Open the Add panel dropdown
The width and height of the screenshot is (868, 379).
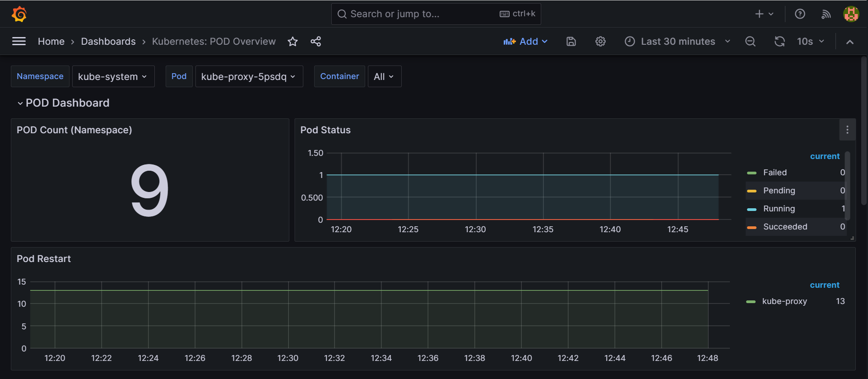pyautogui.click(x=526, y=42)
